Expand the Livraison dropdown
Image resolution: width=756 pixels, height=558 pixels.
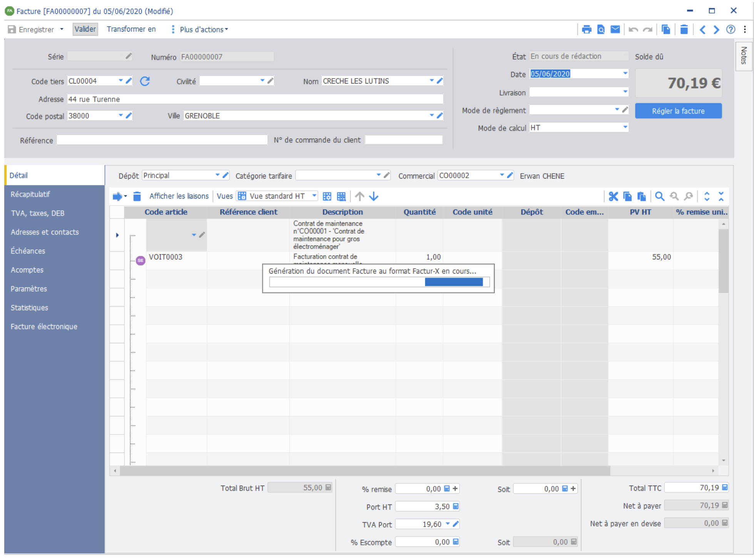(x=625, y=92)
